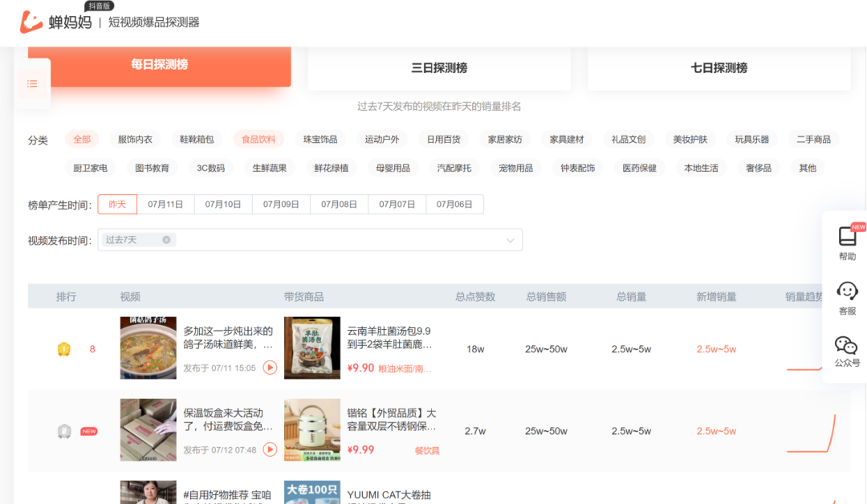Open the 公众号 WeChat icon
This screenshot has width=867, height=504.
[x=846, y=345]
